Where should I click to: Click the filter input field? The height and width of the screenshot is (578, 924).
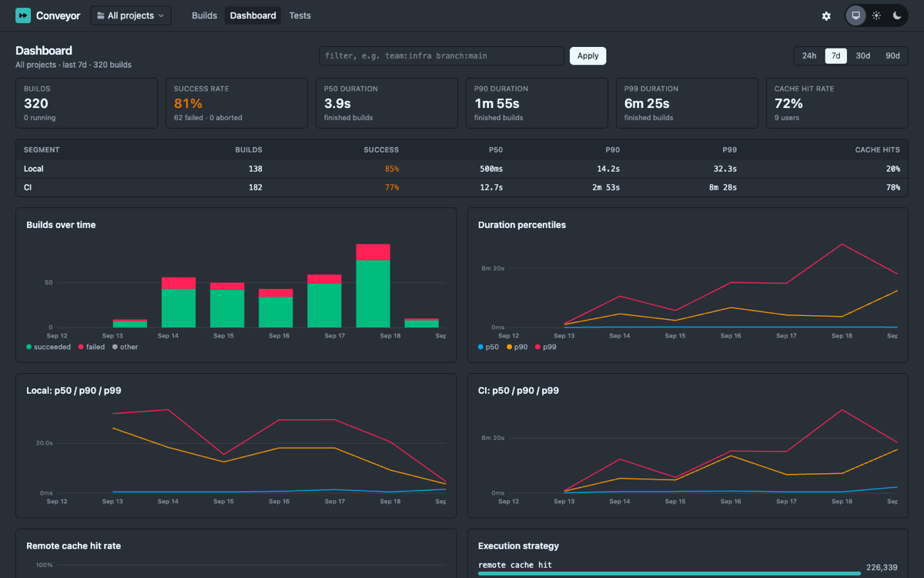pos(442,55)
